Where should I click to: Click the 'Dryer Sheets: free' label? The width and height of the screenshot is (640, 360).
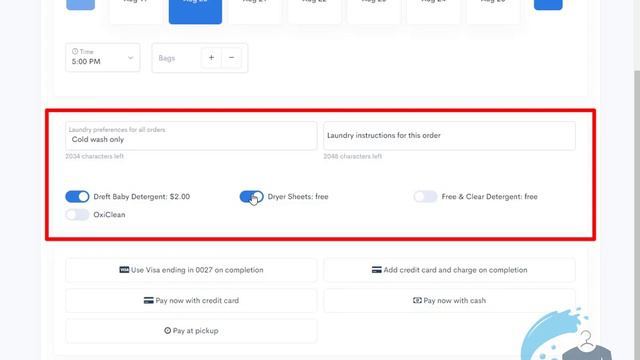pyautogui.click(x=298, y=197)
